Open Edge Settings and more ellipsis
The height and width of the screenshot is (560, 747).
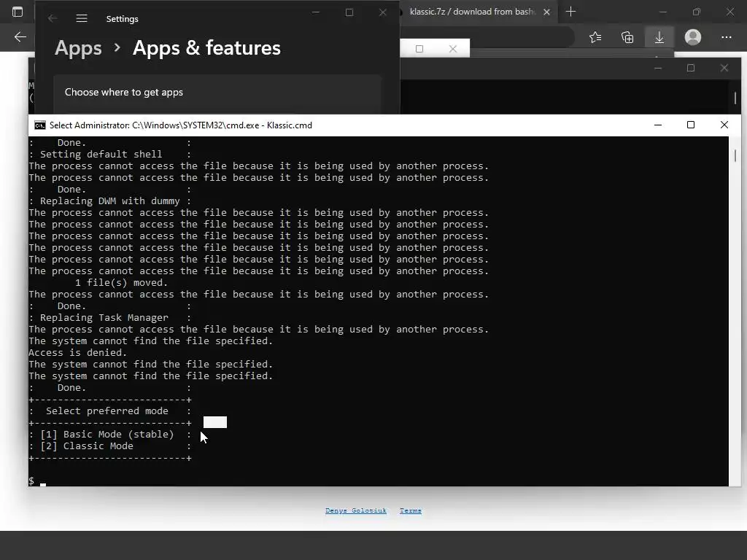(x=726, y=37)
